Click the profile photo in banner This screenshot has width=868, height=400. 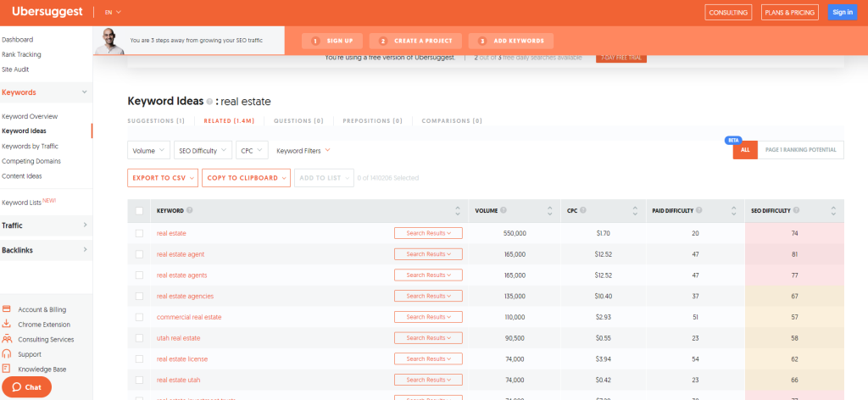[109, 41]
